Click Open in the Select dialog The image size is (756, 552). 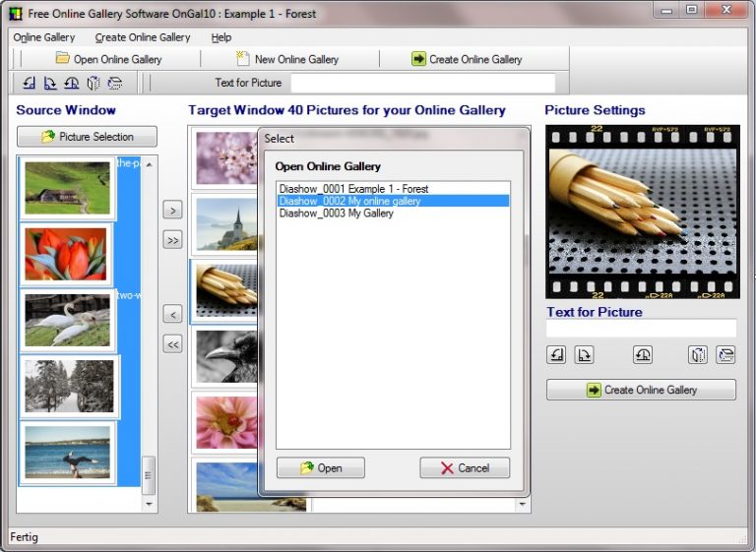[x=321, y=467]
